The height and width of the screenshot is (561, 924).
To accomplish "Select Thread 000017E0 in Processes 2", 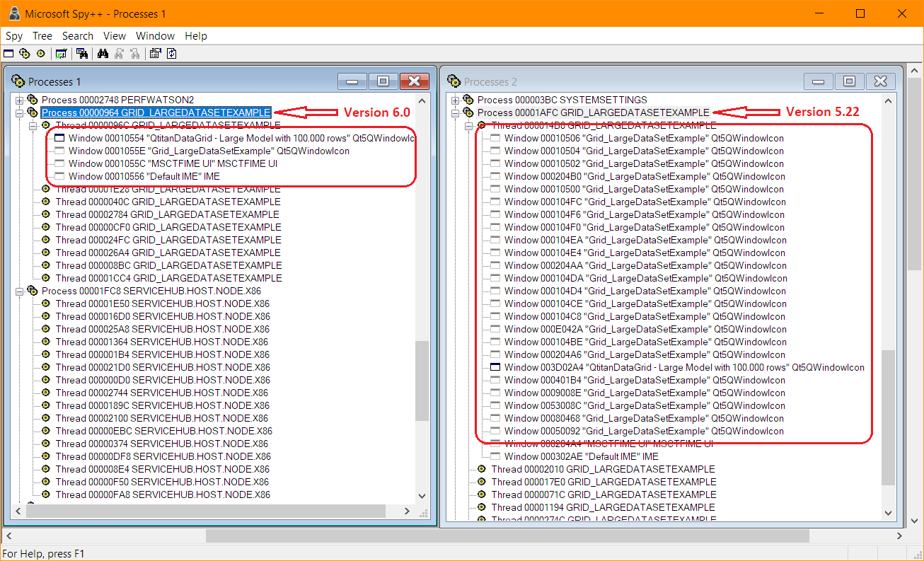I will click(x=604, y=482).
